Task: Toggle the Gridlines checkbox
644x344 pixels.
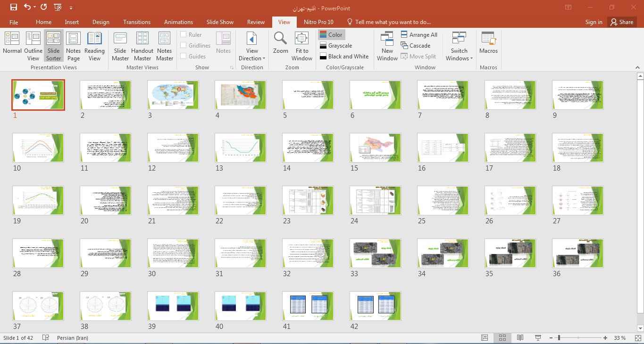Action: click(184, 45)
